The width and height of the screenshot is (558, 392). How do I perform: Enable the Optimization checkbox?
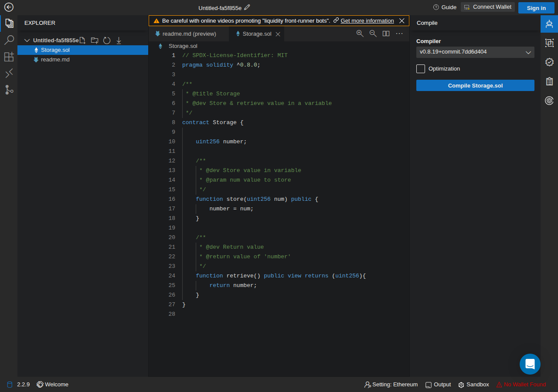(x=421, y=69)
